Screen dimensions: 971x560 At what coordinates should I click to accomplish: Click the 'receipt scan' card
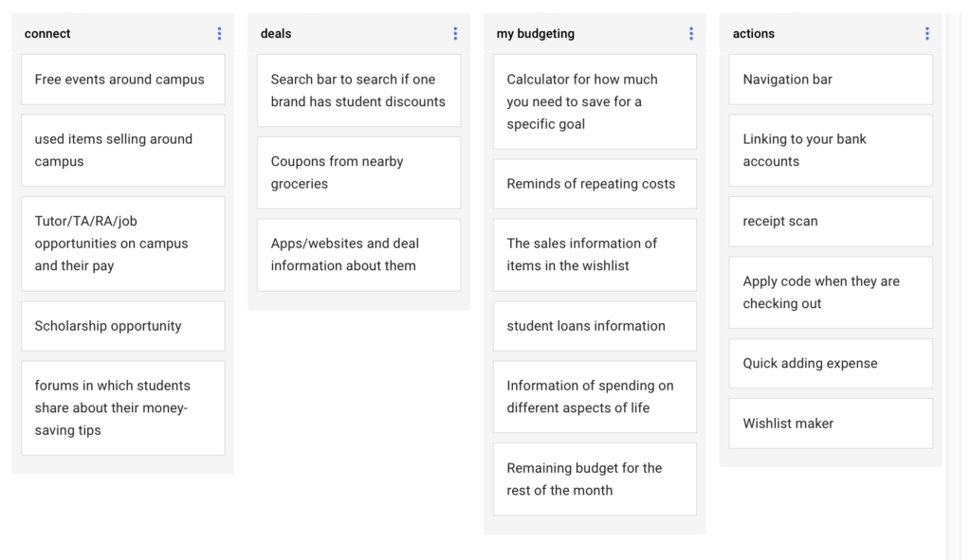point(831,222)
